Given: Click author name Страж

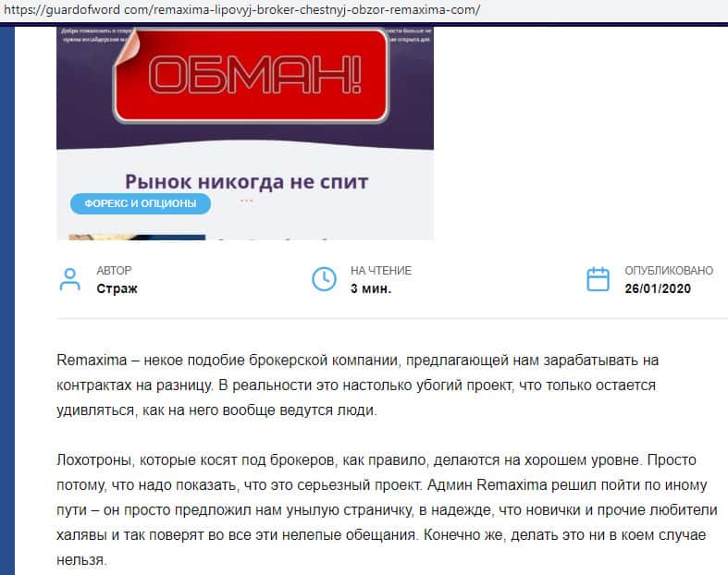Looking at the screenshot, I should click(x=117, y=288).
